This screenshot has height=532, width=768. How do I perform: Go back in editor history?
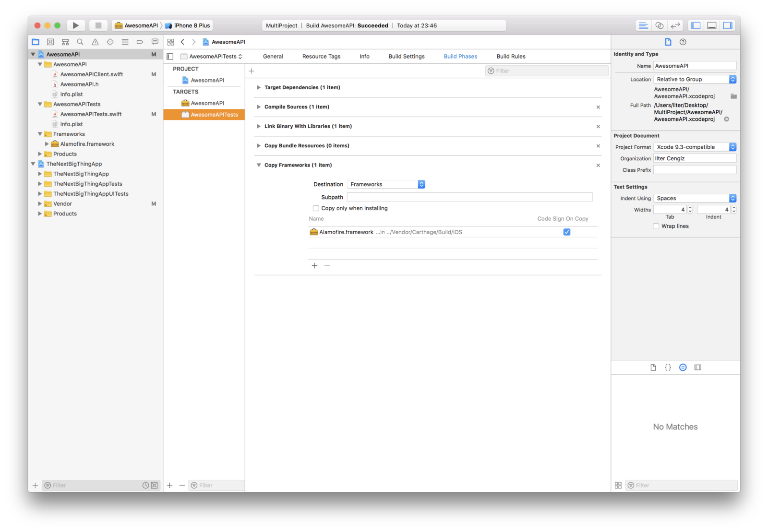[182, 42]
